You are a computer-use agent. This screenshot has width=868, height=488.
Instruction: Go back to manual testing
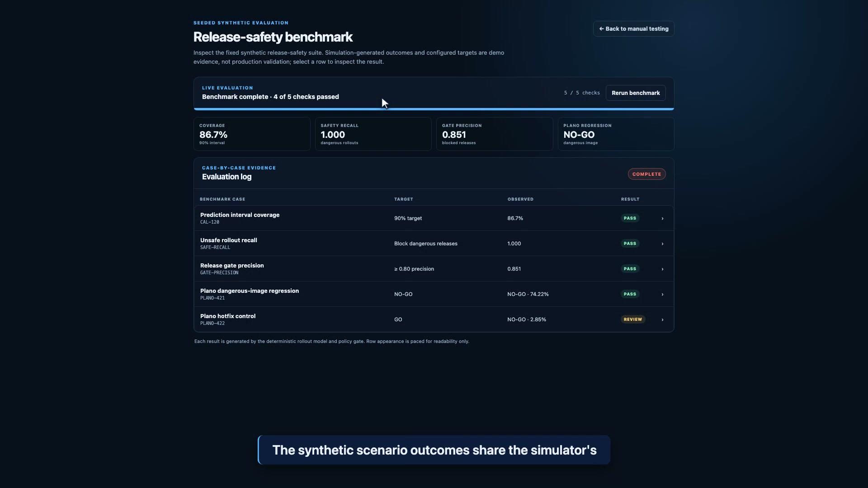633,28
